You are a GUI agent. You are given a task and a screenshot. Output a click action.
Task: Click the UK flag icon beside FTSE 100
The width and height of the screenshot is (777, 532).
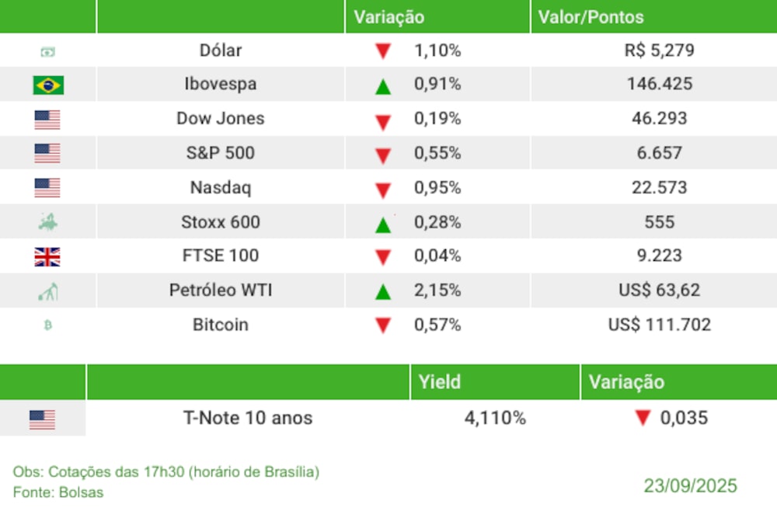click(x=47, y=257)
